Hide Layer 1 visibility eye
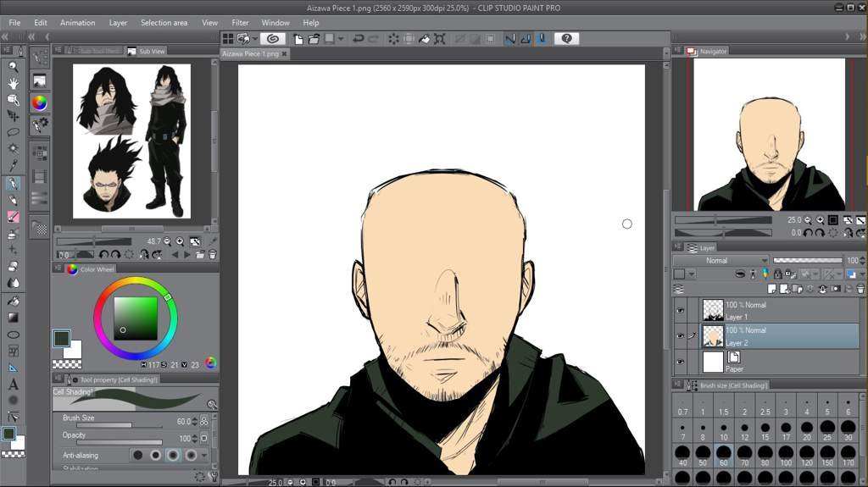The height and width of the screenshot is (487, 868). point(680,311)
